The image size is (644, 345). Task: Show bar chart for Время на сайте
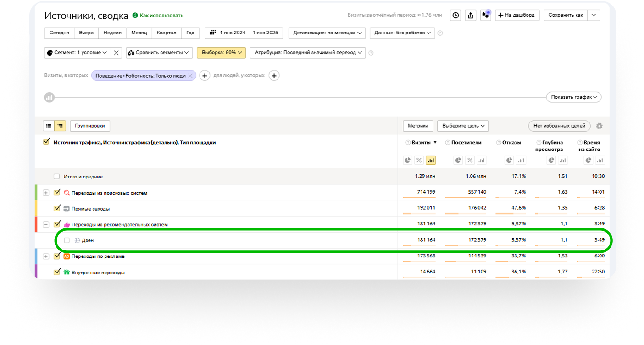click(600, 160)
